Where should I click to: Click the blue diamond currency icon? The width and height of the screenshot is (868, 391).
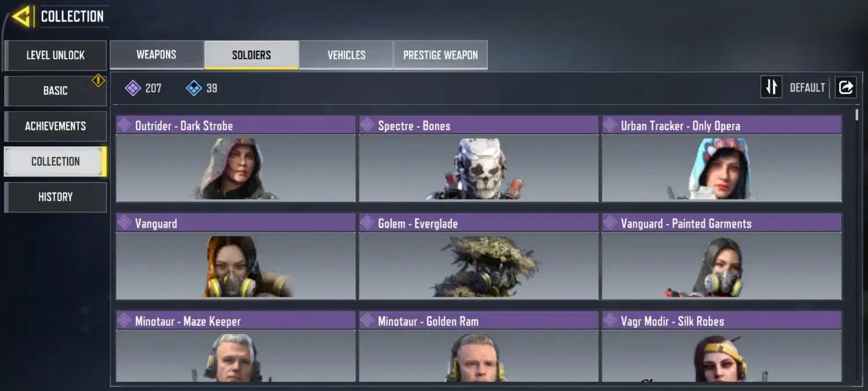tap(193, 88)
